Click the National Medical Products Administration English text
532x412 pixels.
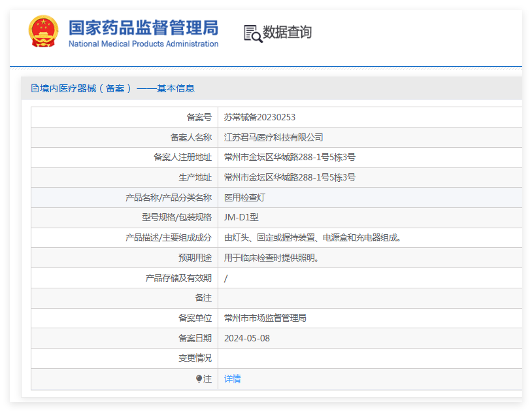click(143, 44)
